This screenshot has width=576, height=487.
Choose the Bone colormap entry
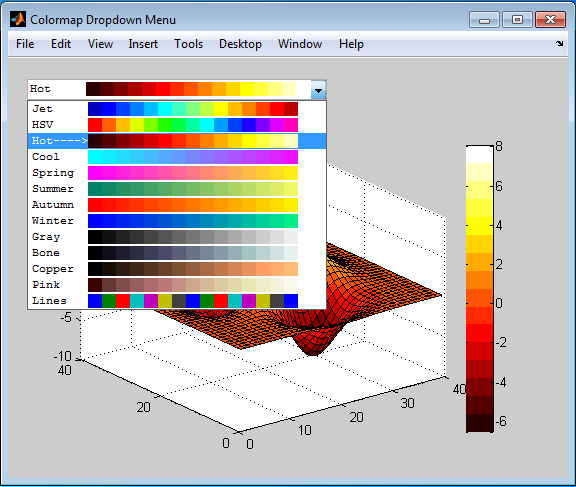tap(177, 253)
